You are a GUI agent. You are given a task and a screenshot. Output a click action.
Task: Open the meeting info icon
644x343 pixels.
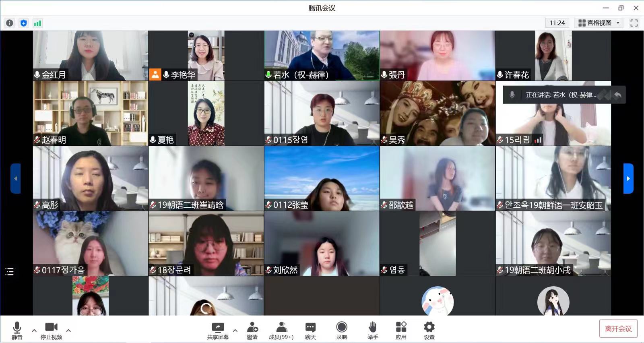pos(10,23)
